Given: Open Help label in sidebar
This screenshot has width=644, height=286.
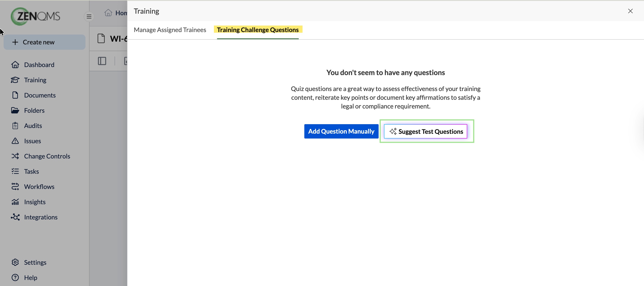Looking at the screenshot, I should click(30, 278).
